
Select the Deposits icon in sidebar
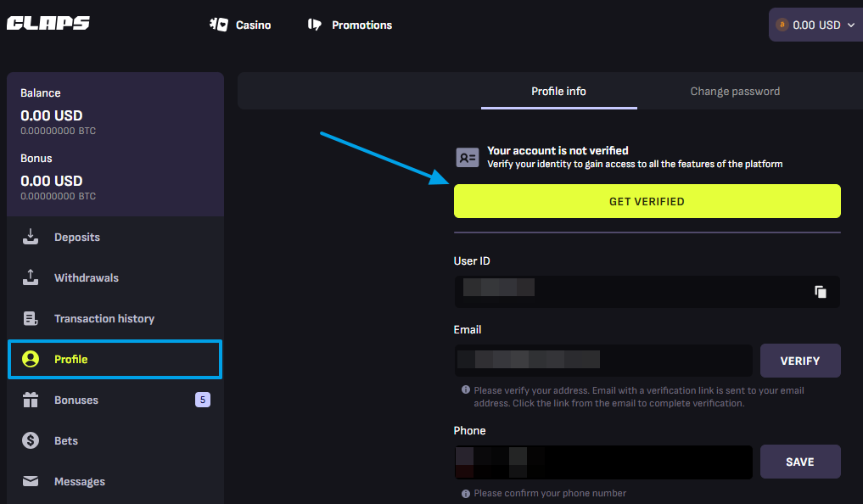(31, 237)
